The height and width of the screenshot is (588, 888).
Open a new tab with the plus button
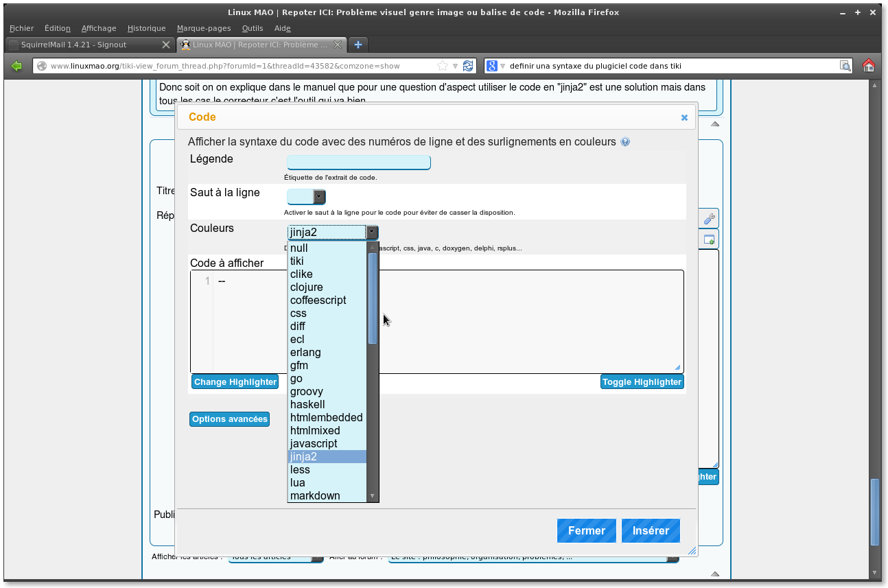[x=358, y=45]
